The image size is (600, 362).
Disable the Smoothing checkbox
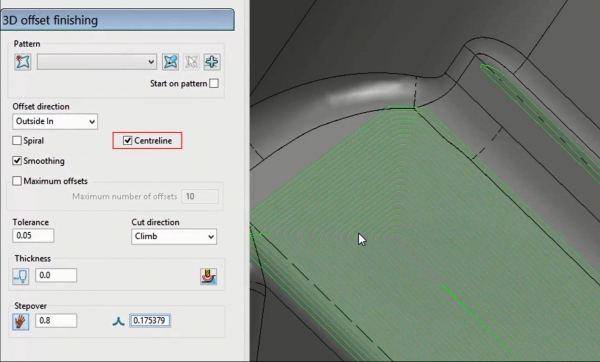click(17, 161)
